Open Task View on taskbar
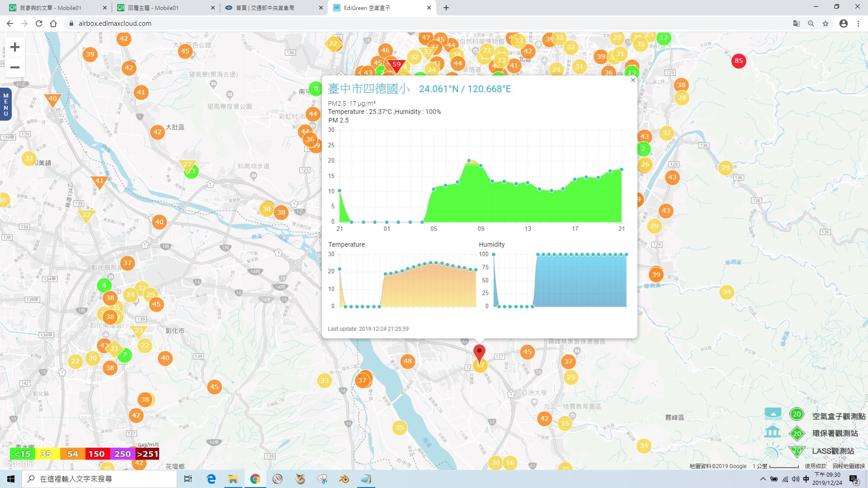This screenshot has width=868, height=488. [188, 479]
